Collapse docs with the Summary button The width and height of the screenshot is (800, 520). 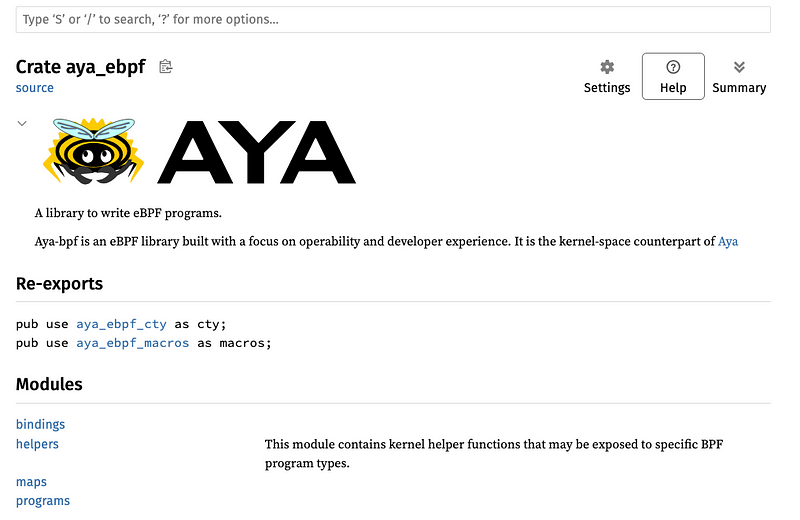click(739, 77)
